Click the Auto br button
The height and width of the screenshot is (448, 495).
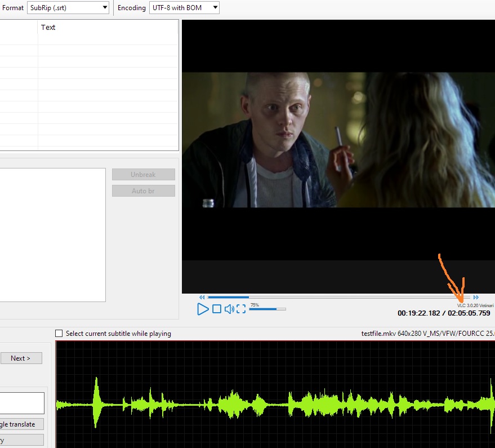pos(144,191)
